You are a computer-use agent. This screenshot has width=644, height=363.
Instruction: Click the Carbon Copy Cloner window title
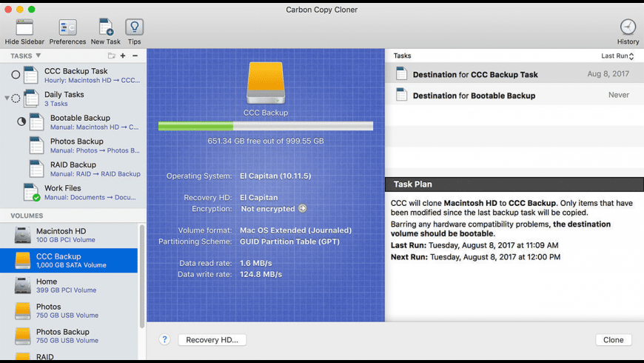click(x=321, y=10)
